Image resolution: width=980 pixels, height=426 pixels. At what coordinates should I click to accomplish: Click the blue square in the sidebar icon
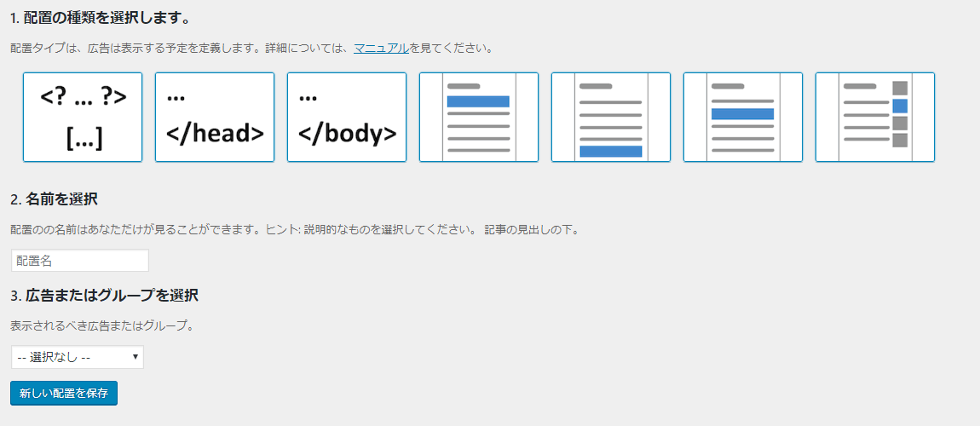pos(899,106)
